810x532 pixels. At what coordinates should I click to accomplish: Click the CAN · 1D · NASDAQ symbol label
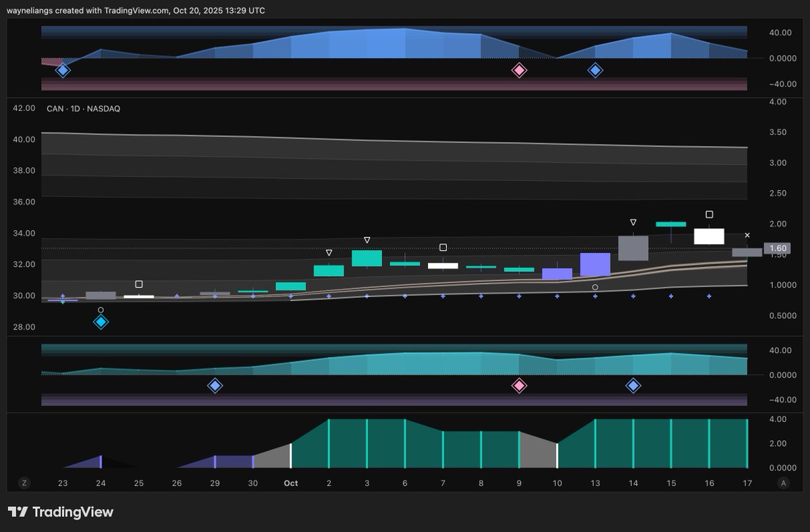[83, 109]
